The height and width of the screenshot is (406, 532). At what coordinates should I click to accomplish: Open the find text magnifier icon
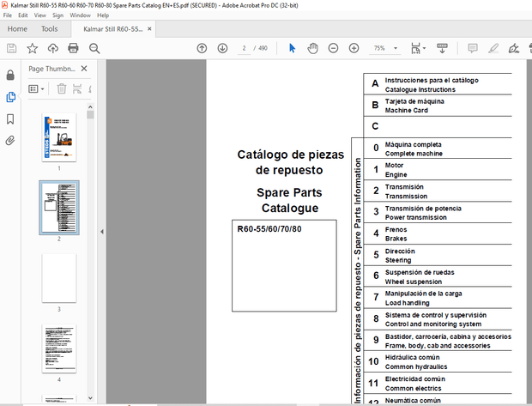coord(94,48)
